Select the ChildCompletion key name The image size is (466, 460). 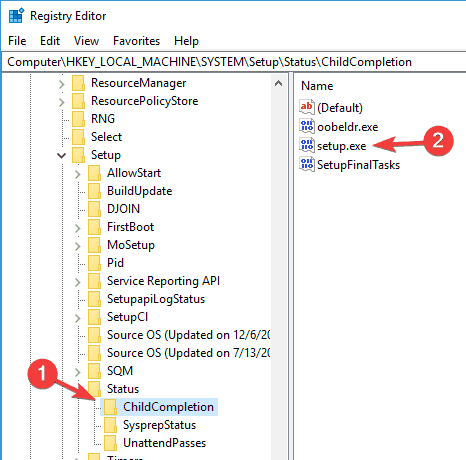click(168, 407)
